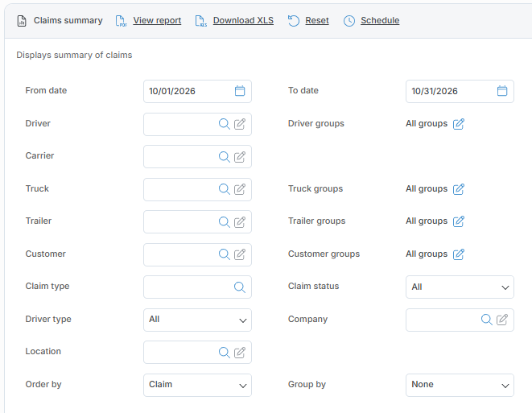This screenshot has width=532, height=413.
Task: Search for a company using the magnifier icon
Action: pyautogui.click(x=487, y=320)
